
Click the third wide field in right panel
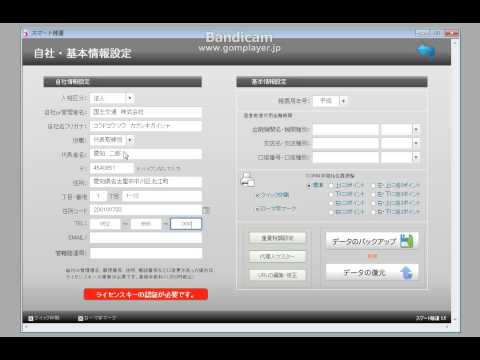pos(346,157)
